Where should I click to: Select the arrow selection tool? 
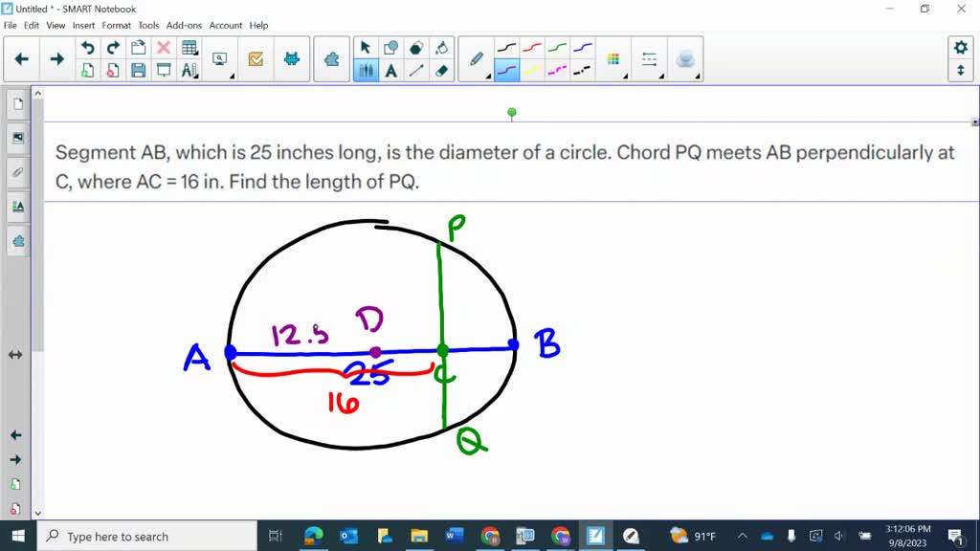365,47
